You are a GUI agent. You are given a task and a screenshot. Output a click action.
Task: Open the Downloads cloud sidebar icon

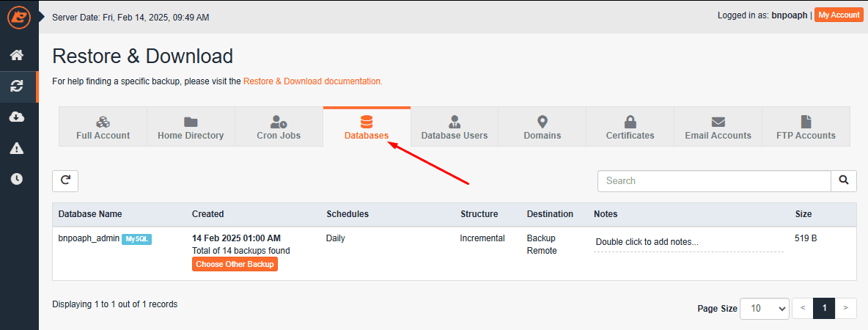17,117
